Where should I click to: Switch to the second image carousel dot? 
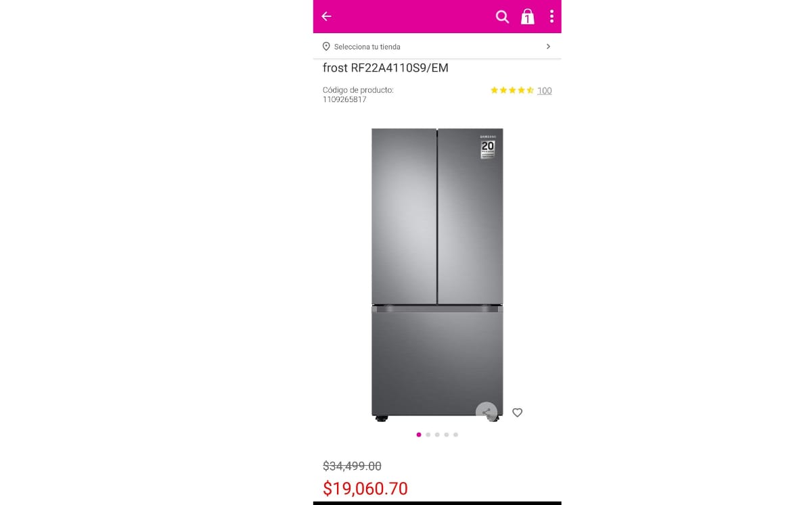pos(428,435)
